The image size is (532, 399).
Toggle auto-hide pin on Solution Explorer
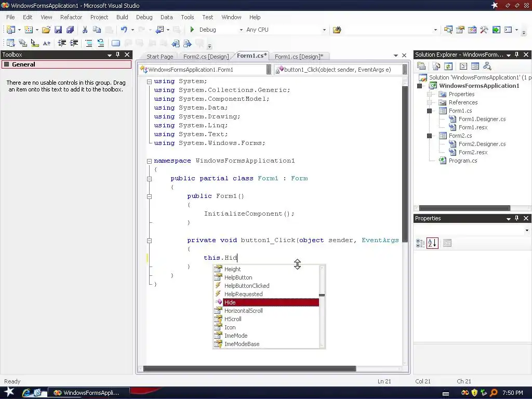coord(517,55)
